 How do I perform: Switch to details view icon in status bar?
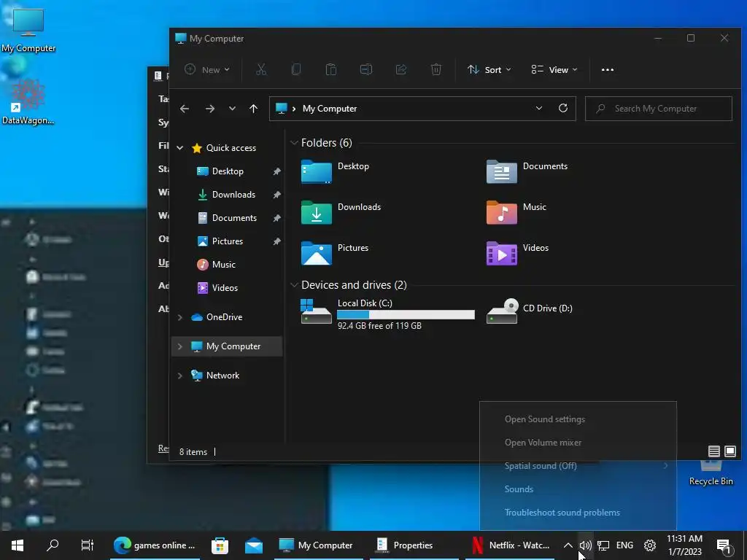[x=713, y=451]
